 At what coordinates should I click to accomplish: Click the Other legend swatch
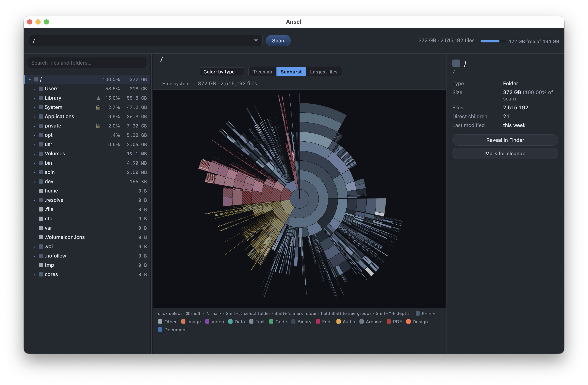(x=160, y=321)
